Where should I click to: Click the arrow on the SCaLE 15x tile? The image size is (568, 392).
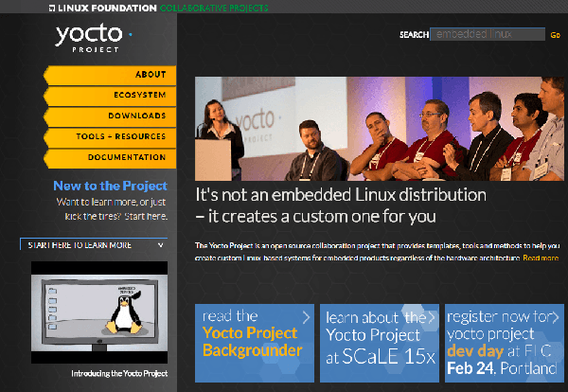[431, 317]
